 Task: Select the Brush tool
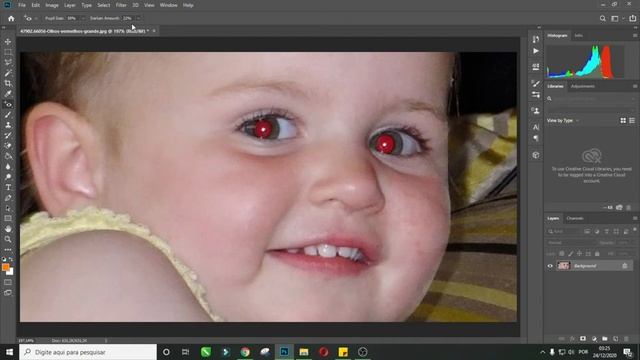point(8,115)
